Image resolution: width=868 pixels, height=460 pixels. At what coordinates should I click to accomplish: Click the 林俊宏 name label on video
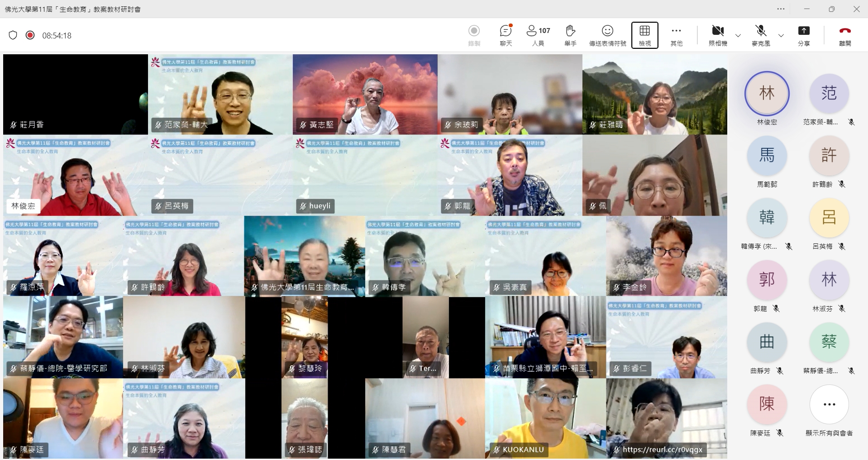click(23, 206)
